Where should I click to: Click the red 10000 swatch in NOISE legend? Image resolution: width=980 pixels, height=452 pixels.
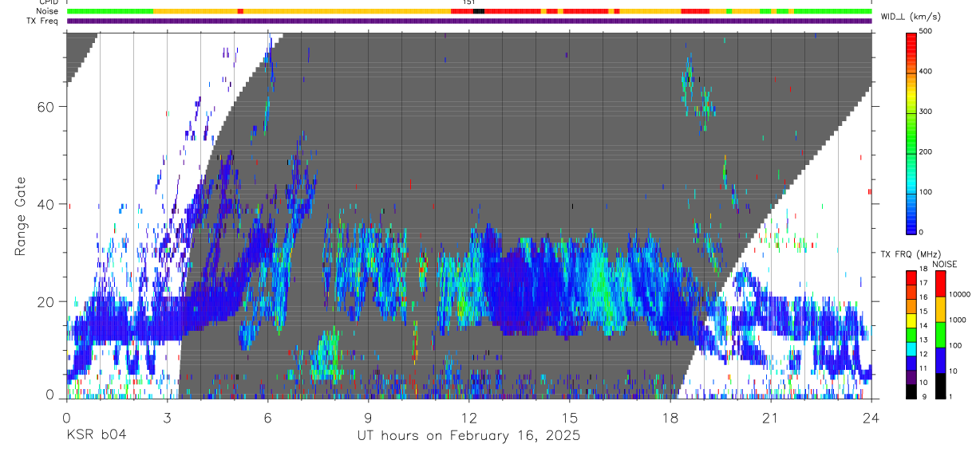point(940,284)
